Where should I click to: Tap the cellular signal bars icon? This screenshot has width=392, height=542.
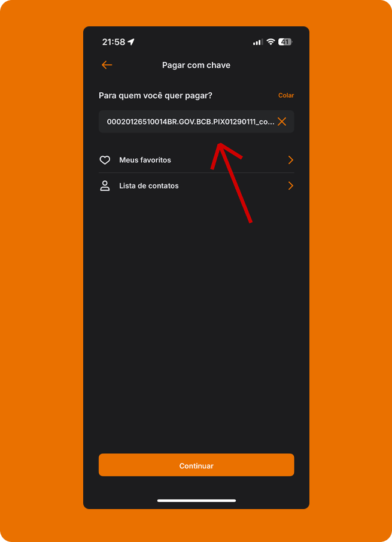coord(258,42)
